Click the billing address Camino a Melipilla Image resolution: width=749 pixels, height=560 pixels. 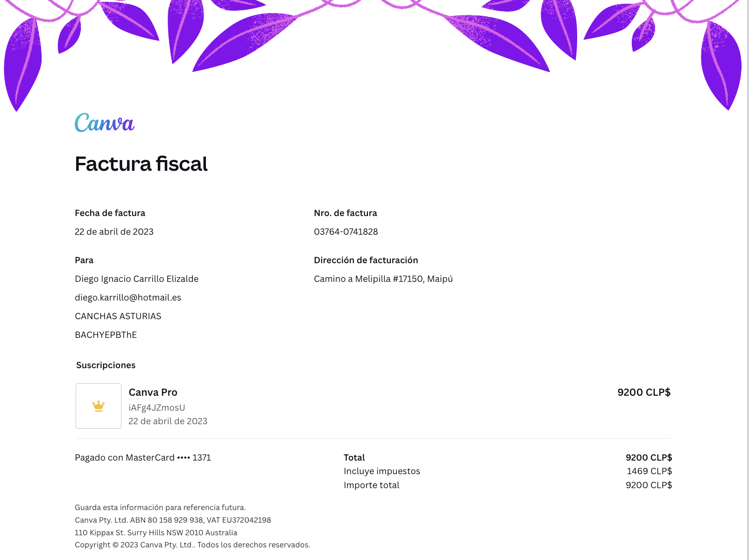(383, 279)
